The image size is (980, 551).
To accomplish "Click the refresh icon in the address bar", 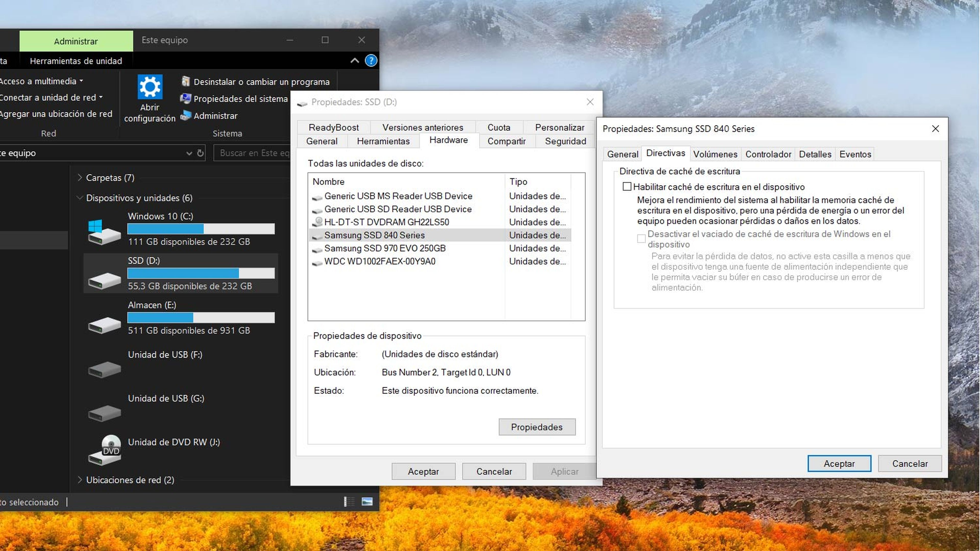I will pyautogui.click(x=201, y=153).
